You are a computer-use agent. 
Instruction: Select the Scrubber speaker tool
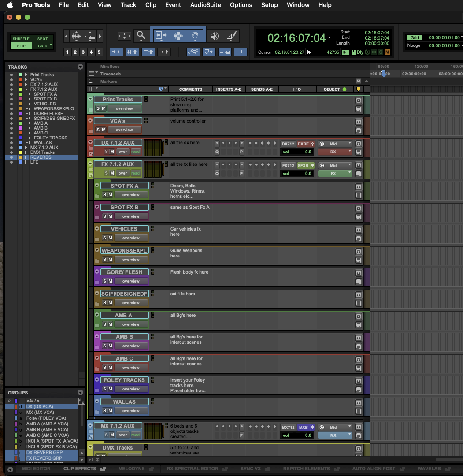(214, 36)
